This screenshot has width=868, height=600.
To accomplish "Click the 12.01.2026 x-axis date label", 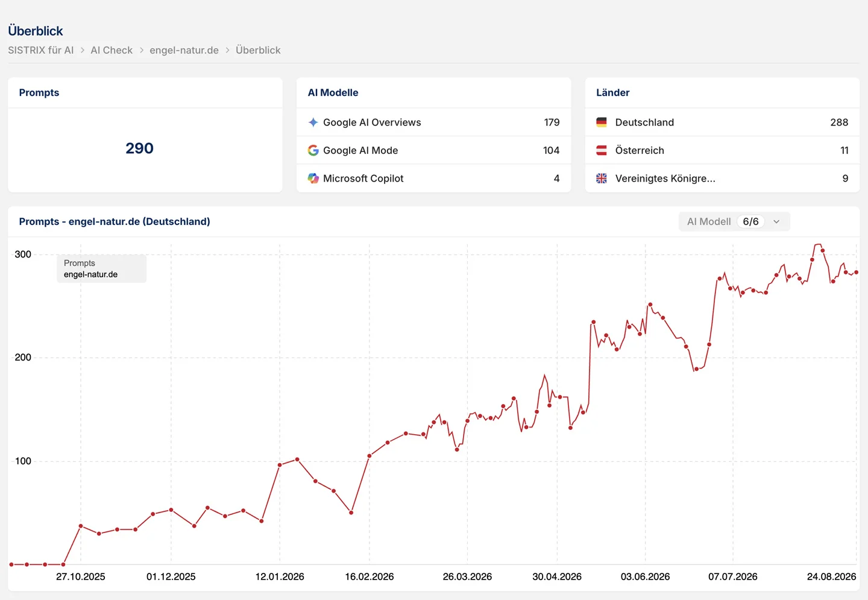I will [x=280, y=576].
